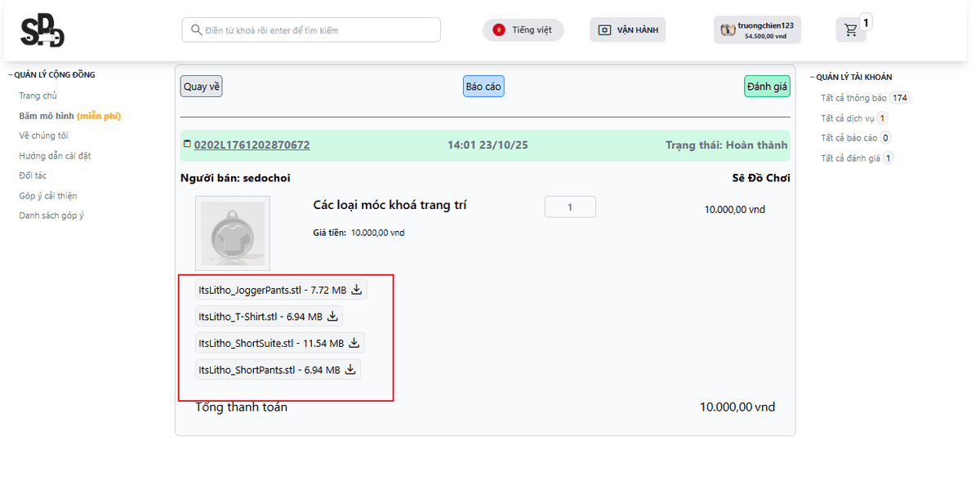Open the Vận hành button
This screenshot has width=980, height=498.
click(627, 30)
